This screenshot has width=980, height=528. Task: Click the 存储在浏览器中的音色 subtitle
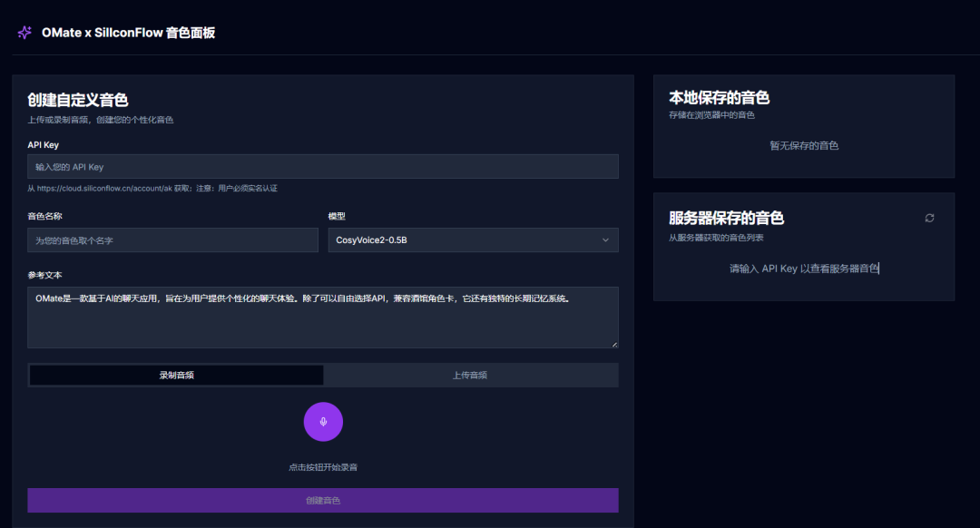click(712, 115)
